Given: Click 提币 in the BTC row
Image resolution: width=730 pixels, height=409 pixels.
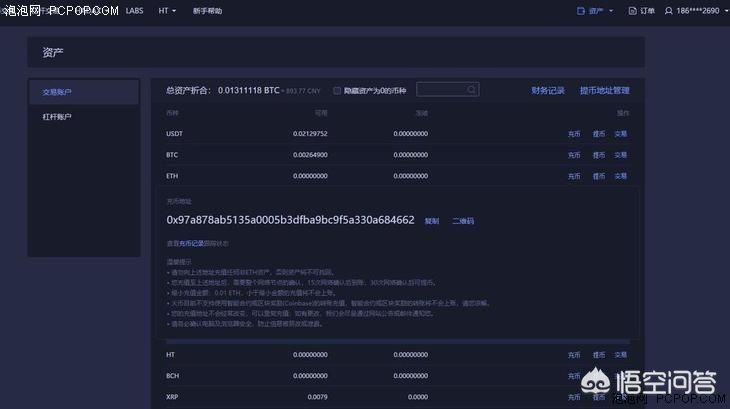Looking at the screenshot, I should 598,155.
